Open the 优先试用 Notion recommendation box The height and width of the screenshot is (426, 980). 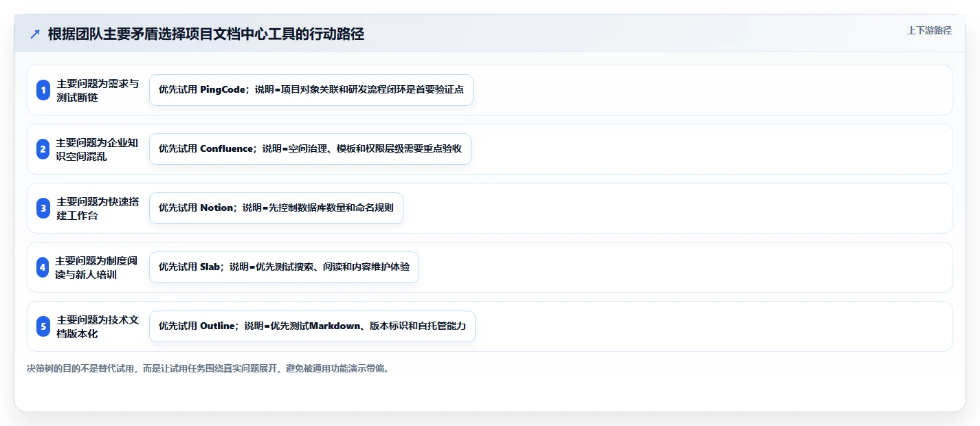coord(276,208)
